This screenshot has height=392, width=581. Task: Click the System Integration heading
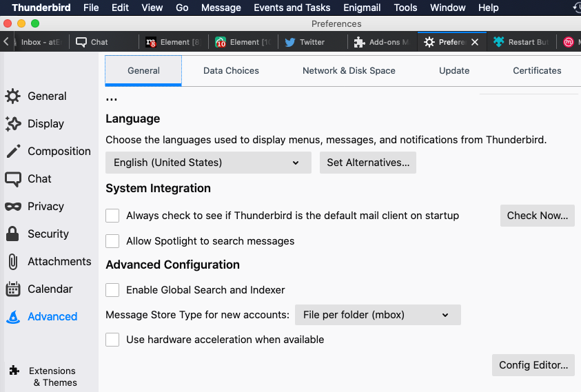[159, 188]
